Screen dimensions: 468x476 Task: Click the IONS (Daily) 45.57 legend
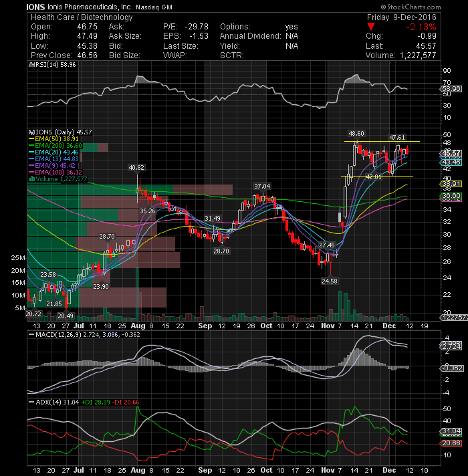click(x=60, y=132)
